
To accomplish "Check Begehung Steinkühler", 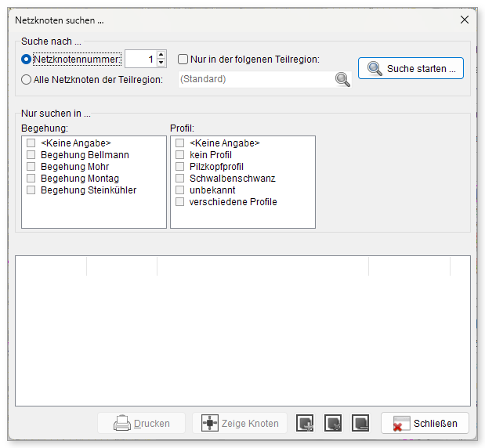I will click(31, 190).
